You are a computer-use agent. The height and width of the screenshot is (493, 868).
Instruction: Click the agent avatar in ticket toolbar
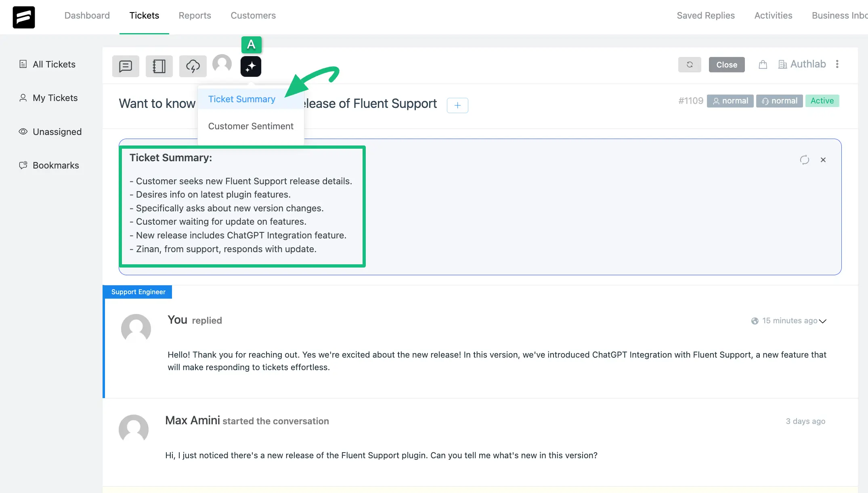pyautogui.click(x=222, y=65)
